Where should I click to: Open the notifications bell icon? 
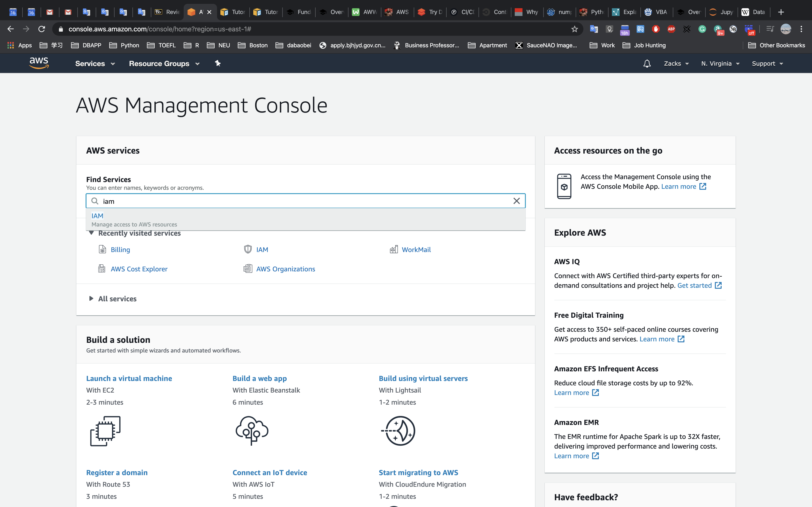pos(647,64)
